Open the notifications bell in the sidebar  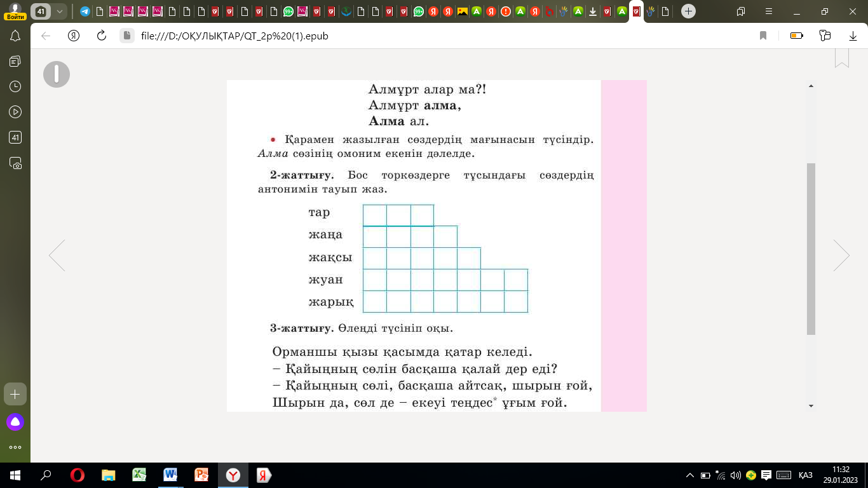(x=15, y=36)
